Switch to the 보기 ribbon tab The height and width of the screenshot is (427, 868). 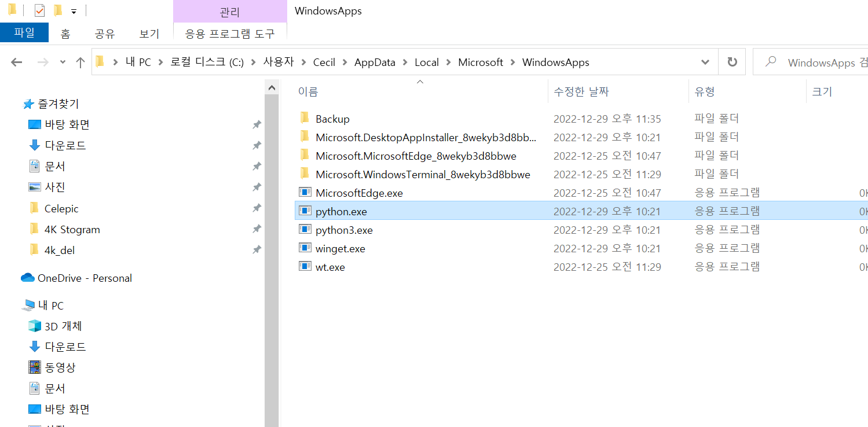149,34
